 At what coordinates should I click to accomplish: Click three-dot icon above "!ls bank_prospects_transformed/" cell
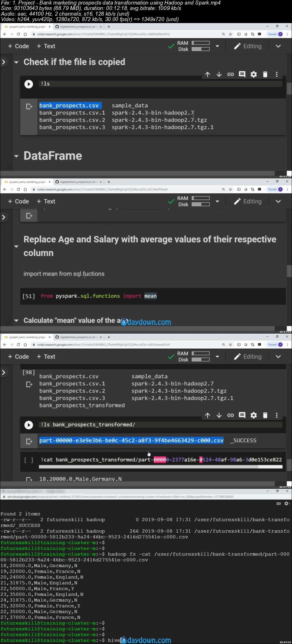[x=277, y=415]
